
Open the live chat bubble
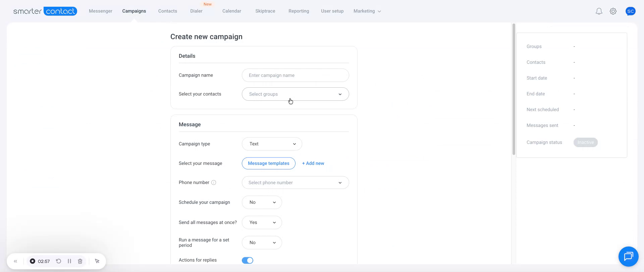tap(628, 256)
